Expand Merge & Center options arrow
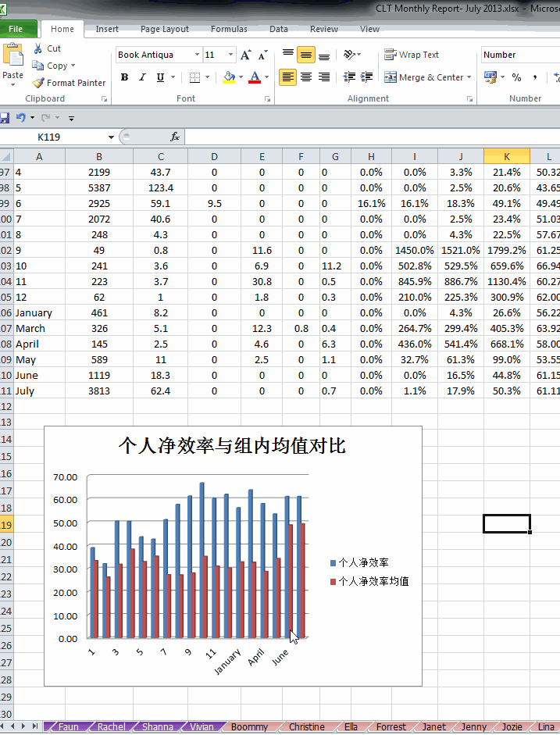Image resolution: width=560 pixels, height=735 pixels. [469, 77]
